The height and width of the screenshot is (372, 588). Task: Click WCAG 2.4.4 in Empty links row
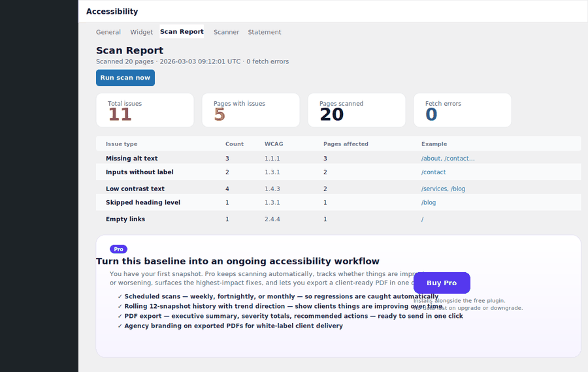(272, 219)
